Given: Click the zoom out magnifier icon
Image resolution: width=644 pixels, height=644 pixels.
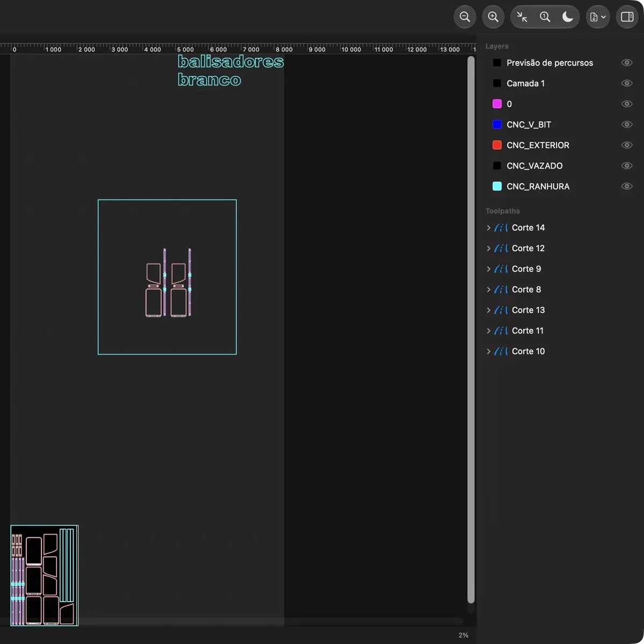Looking at the screenshot, I should 465,17.
